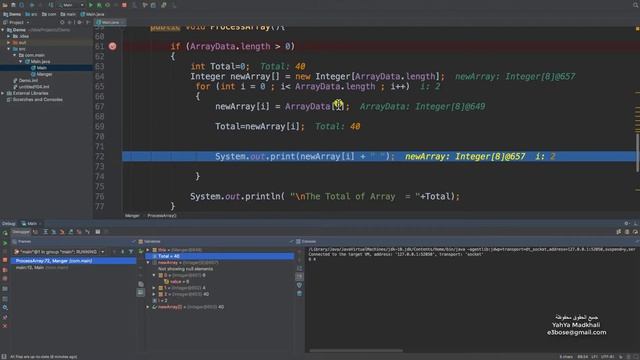Open search everywhere with the magnifier icon
Viewport: 640px width, 360px height.
636,5
